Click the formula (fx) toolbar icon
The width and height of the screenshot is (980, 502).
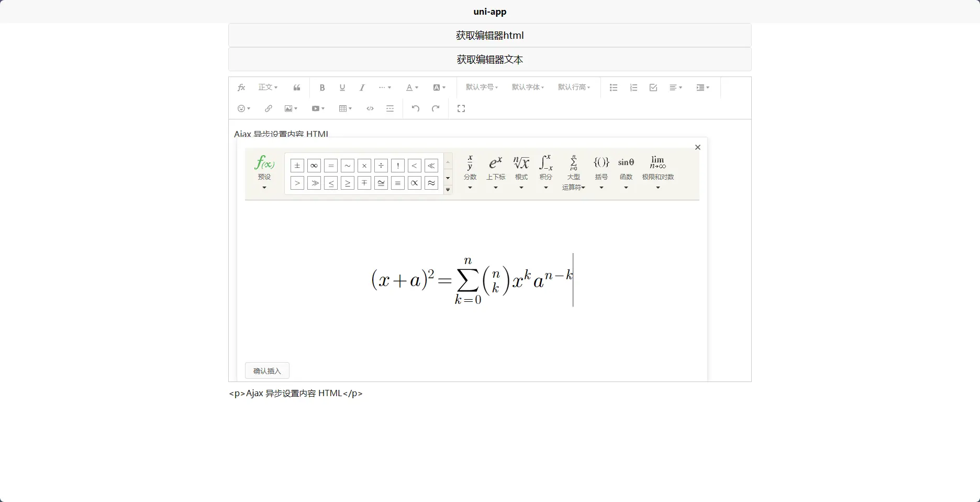click(241, 88)
